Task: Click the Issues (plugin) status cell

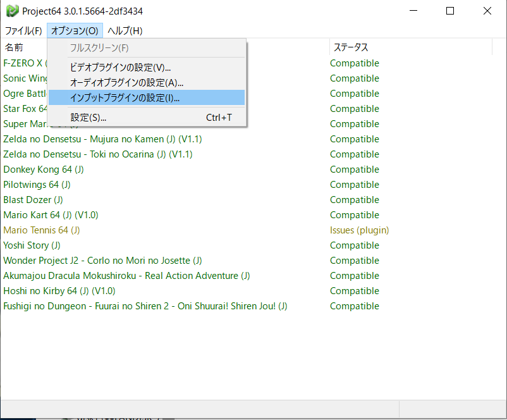Action: [x=359, y=230]
